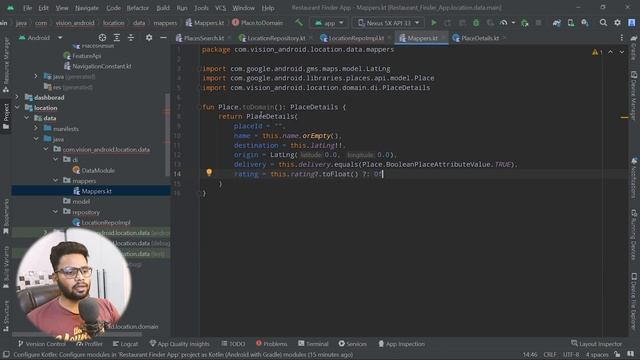Open IDE settings gear in main toolbar
The image size is (640, 360).
[x=617, y=23]
